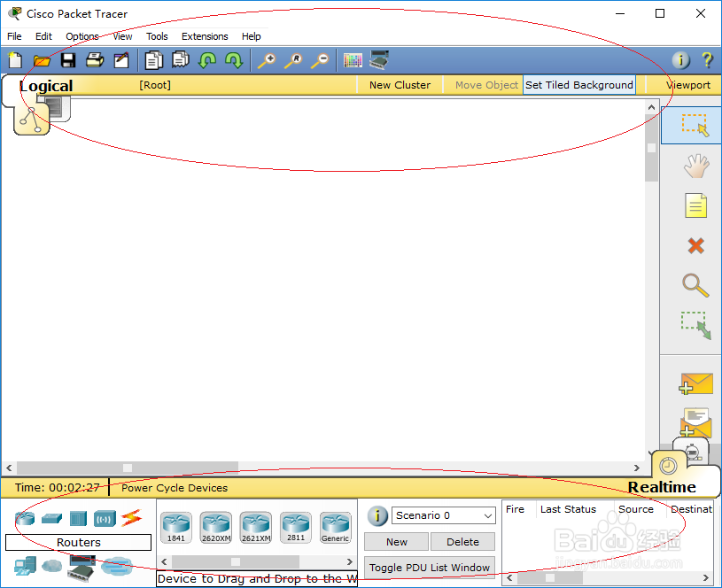This screenshot has width=722, height=588.
Task: Click the scenario Delete button
Action: click(462, 542)
